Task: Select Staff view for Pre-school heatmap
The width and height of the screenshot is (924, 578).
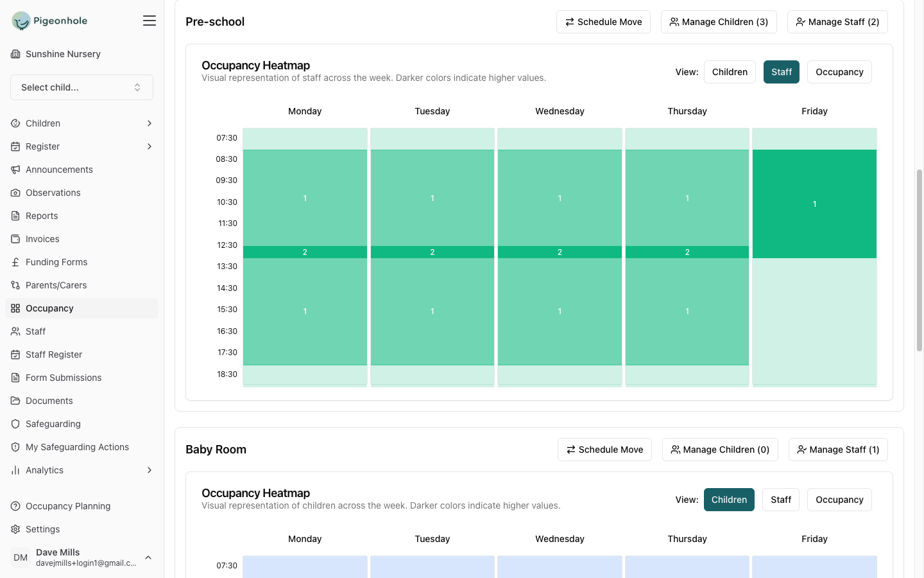Action: (x=782, y=72)
